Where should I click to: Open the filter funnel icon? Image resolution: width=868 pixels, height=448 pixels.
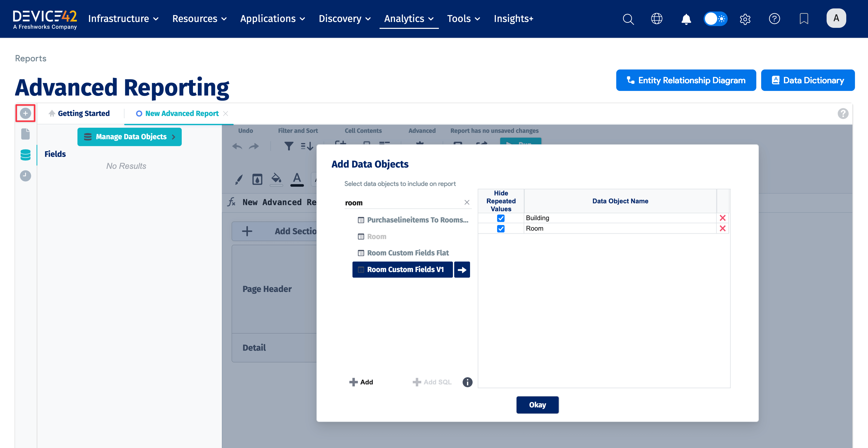288,146
